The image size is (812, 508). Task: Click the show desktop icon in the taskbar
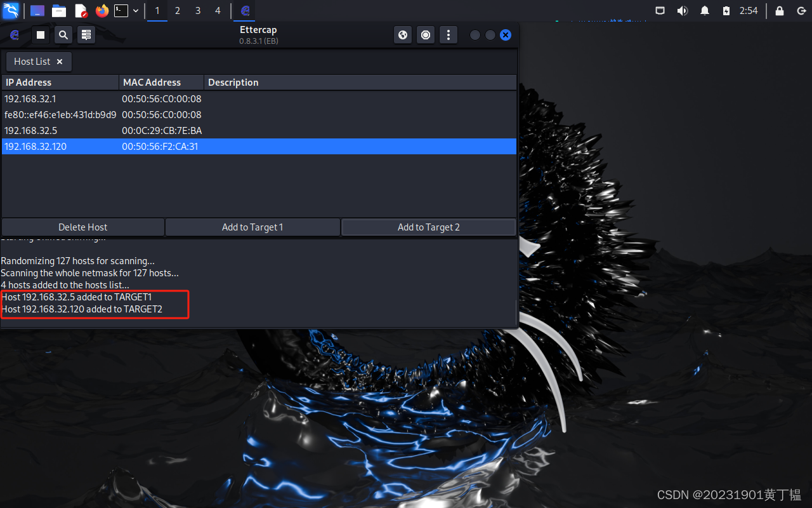(x=37, y=11)
